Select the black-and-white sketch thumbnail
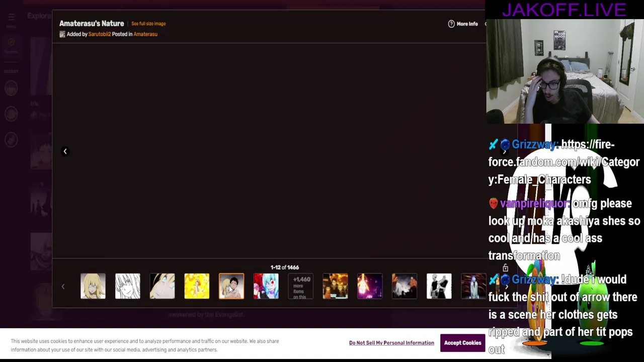This screenshot has width=644, height=362. click(x=128, y=286)
